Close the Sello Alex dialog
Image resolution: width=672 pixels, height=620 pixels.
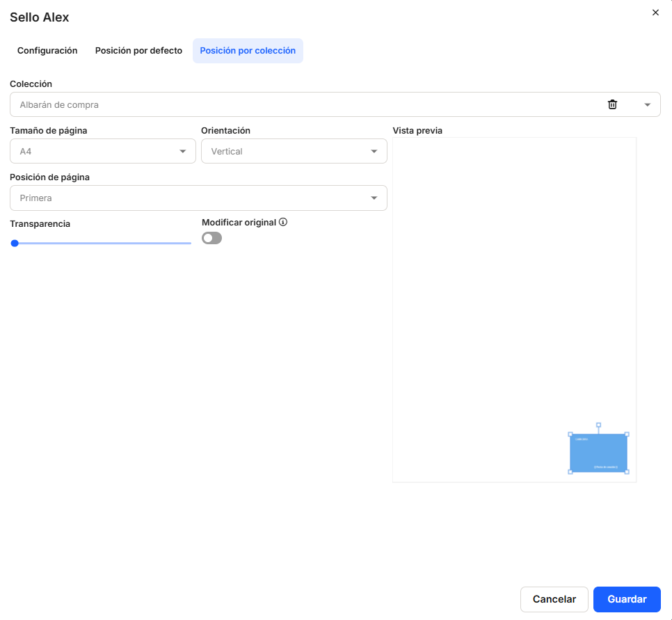pyautogui.click(x=655, y=13)
